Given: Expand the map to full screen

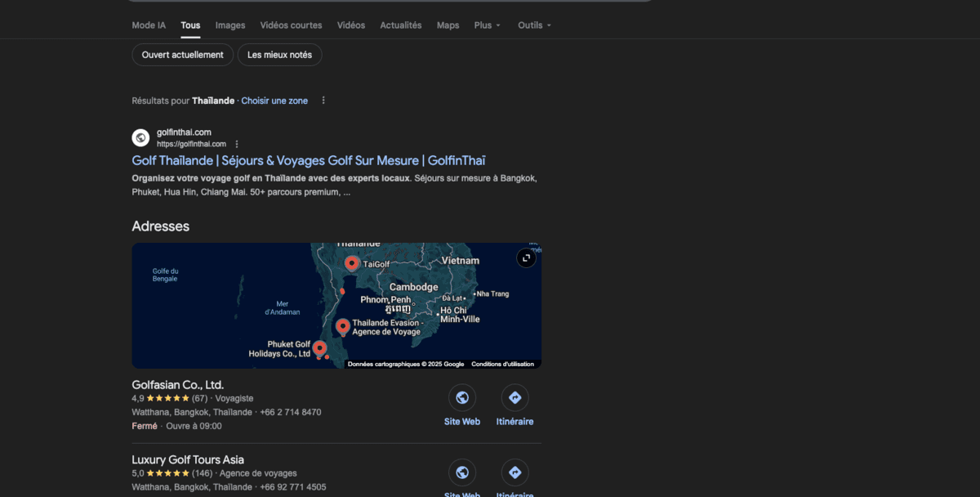Looking at the screenshot, I should pos(527,258).
